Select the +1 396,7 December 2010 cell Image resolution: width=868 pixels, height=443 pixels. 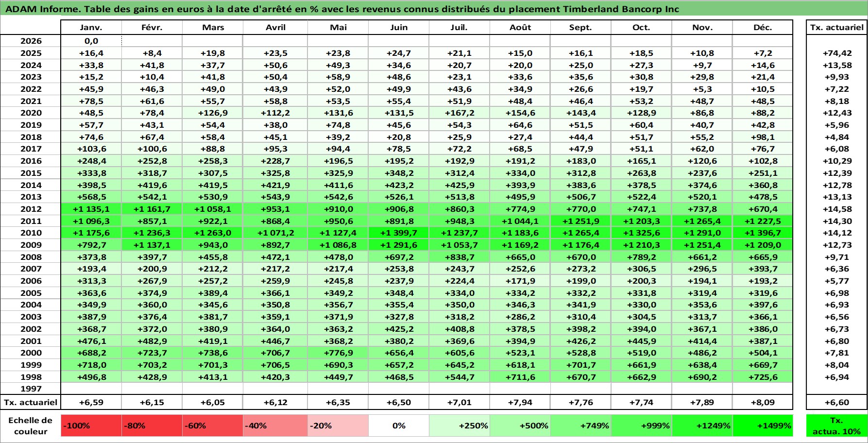coord(763,233)
